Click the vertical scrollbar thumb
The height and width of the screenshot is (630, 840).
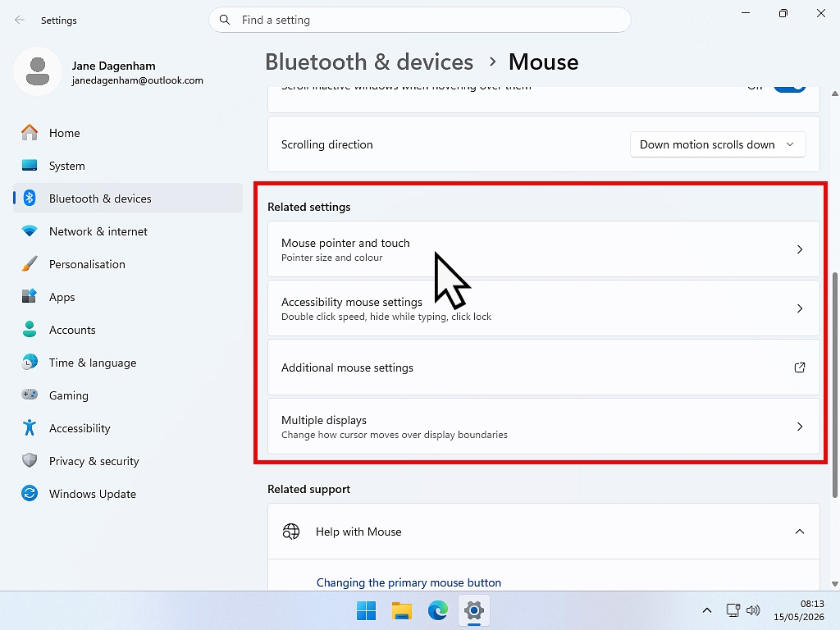pos(834,385)
